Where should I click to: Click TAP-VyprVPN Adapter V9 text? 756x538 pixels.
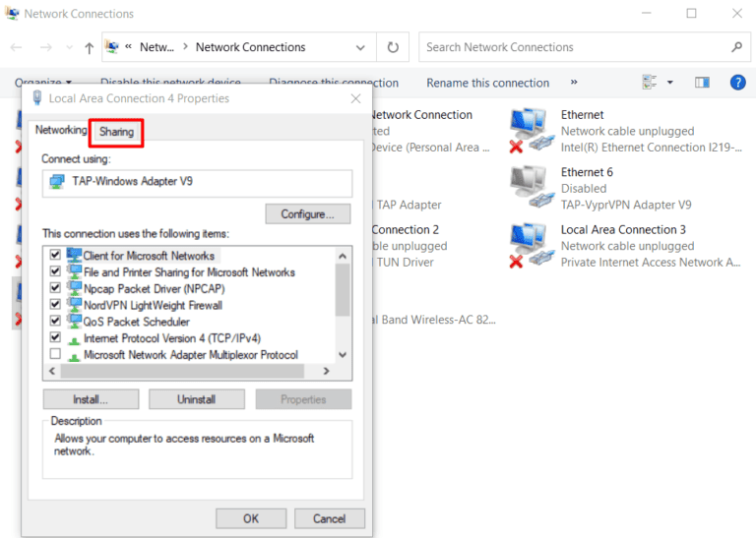click(626, 205)
